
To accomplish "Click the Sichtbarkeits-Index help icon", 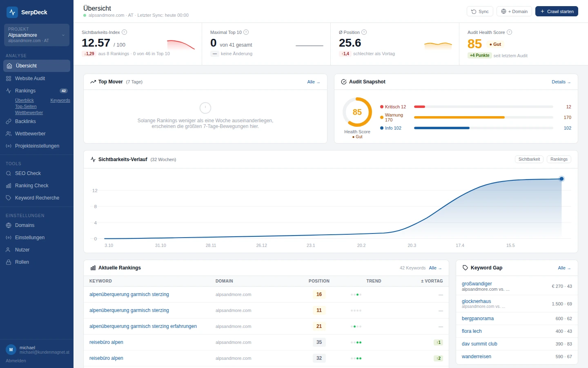I will [124, 32].
